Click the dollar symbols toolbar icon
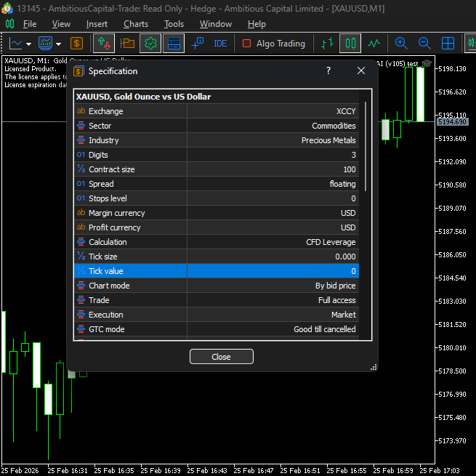The image size is (476, 476). (x=76, y=44)
